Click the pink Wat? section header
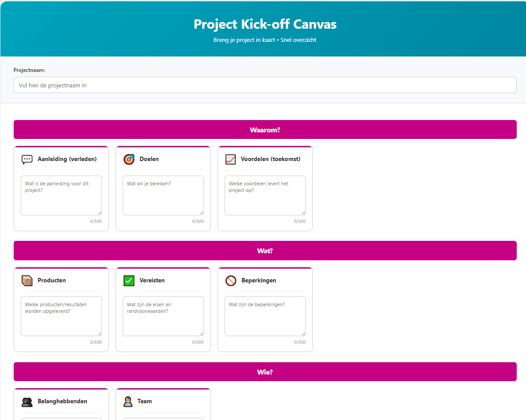 click(x=265, y=250)
